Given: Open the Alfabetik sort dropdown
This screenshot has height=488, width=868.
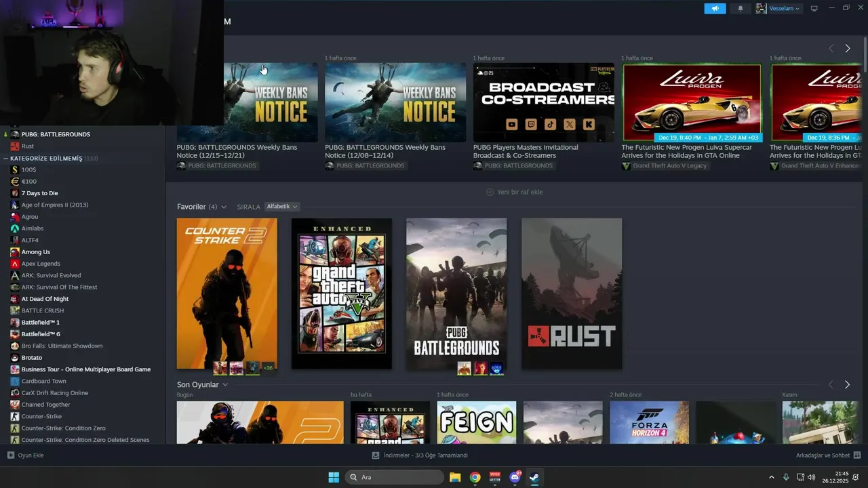Looking at the screenshot, I should (x=282, y=207).
